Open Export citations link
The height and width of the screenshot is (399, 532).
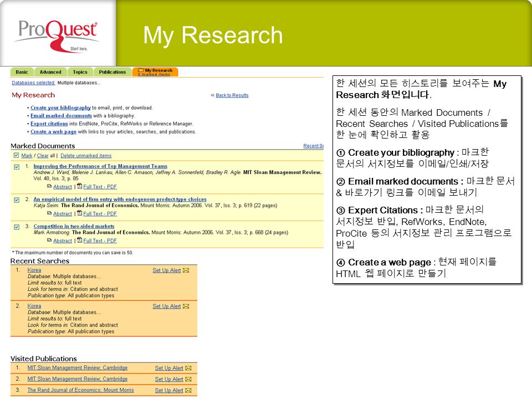(49, 124)
